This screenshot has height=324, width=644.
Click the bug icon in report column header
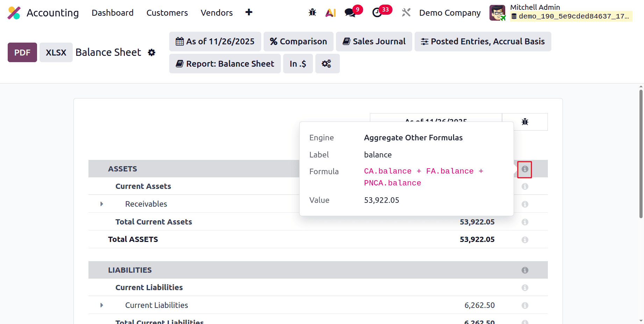pos(525,122)
